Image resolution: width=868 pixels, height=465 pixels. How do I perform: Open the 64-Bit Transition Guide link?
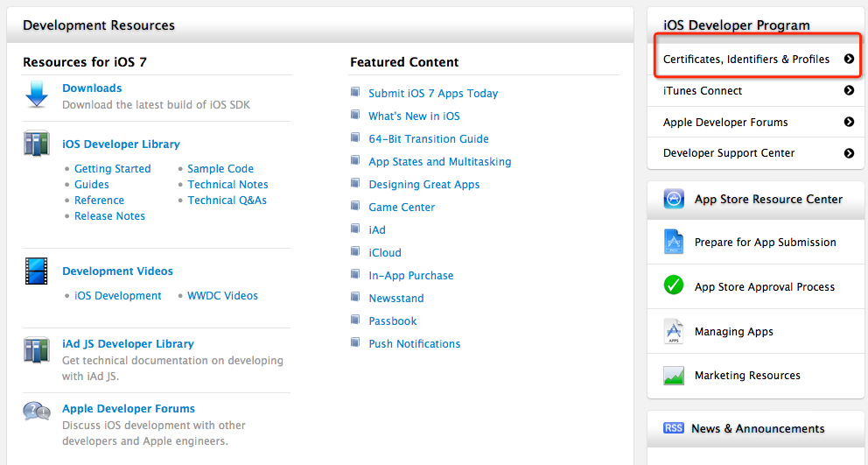pos(429,139)
